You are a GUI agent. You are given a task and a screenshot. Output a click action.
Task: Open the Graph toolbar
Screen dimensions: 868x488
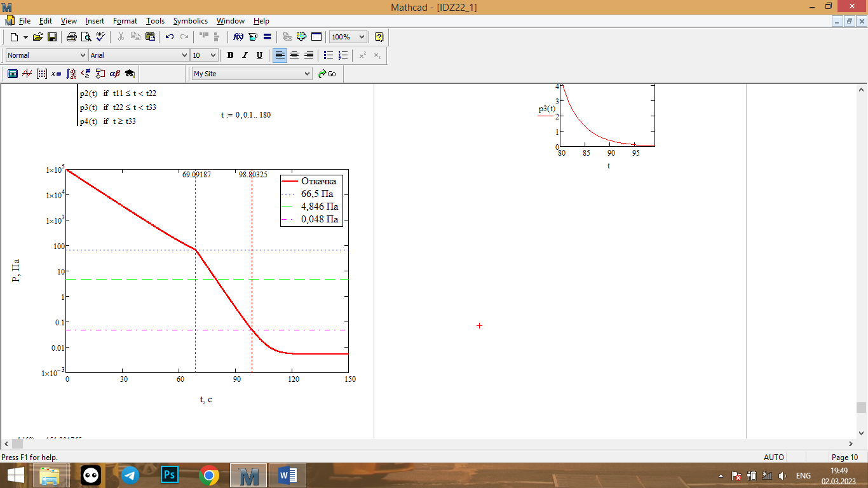27,74
